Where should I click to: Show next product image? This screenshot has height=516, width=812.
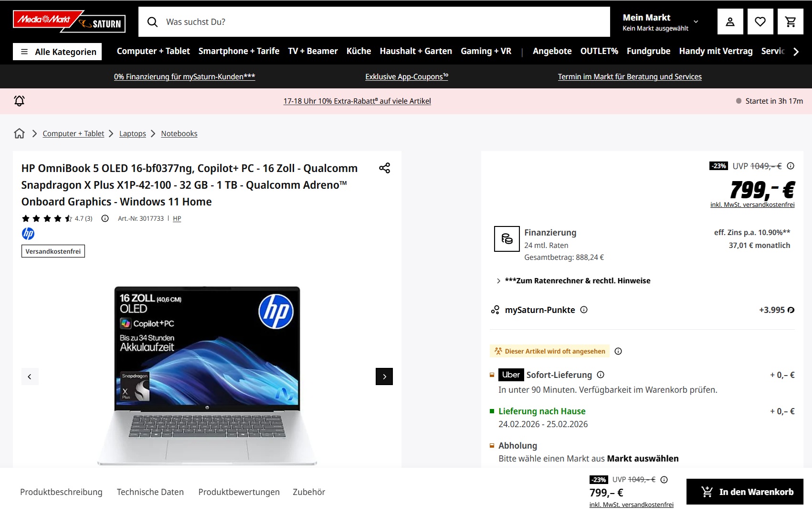(384, 376)
